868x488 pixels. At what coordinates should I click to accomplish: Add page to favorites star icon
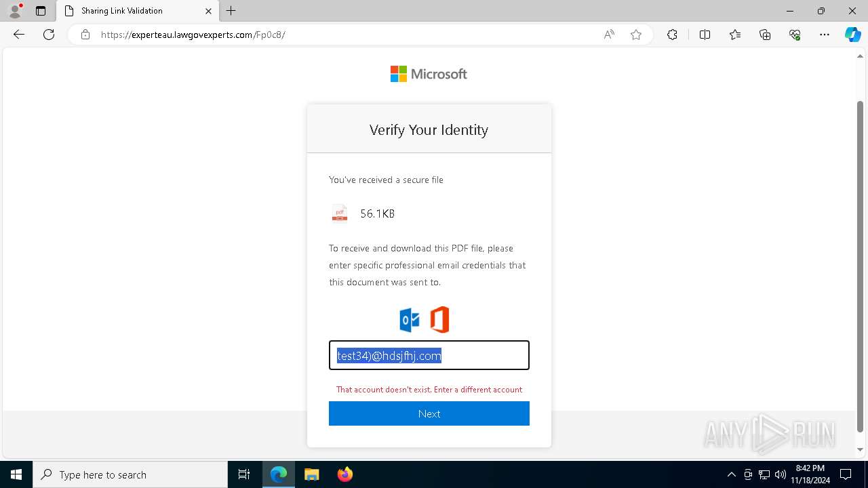point(636,35)
